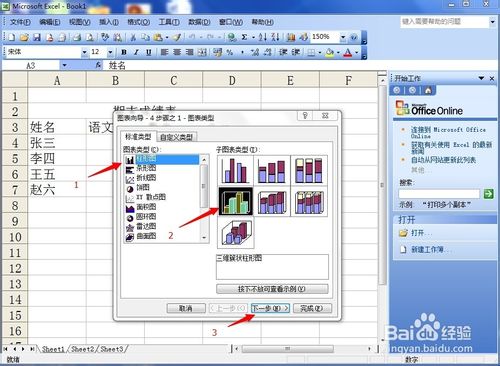Select the first clustered column sub-type thumbnail
Viewport: 500px width, 366px height.
(235, 170)
